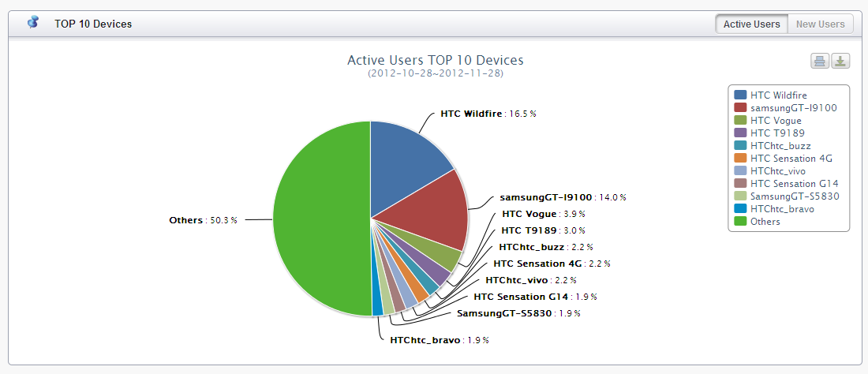Click the 'HTChtc_vivo : 2.2 %' data label
Image resolution: width=868 pixels, height=374 pixels.
(531, 280)
